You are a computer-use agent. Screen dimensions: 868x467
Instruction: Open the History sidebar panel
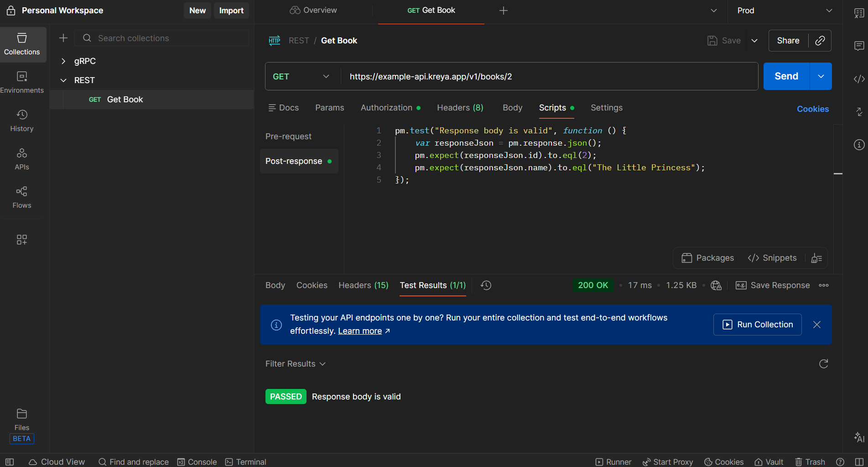click(22, 121)
